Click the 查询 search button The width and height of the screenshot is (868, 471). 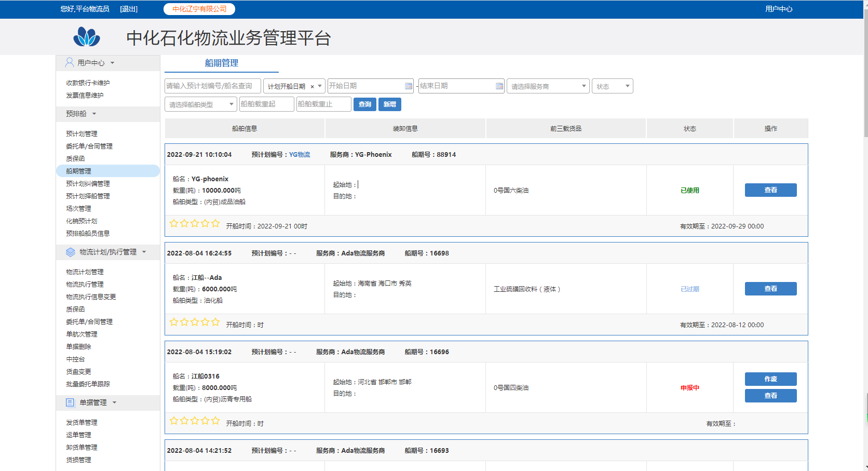365,104
